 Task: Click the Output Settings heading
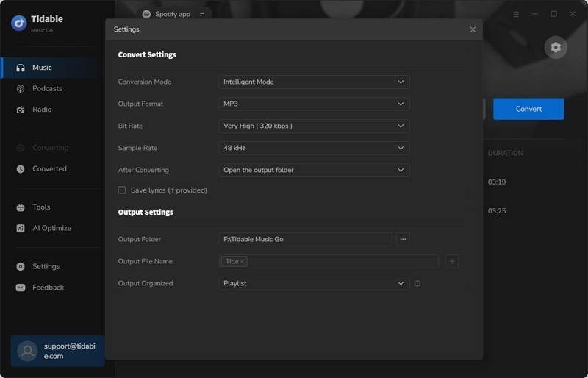click(146, 212)
